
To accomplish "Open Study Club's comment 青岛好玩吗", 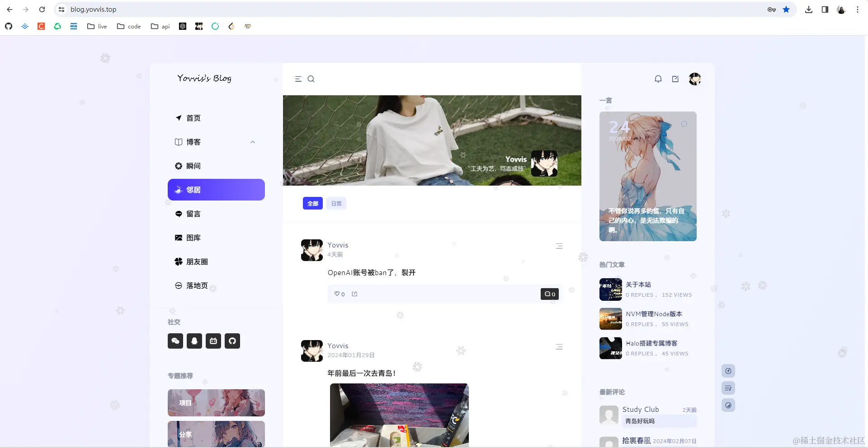I will pos(660,421).
